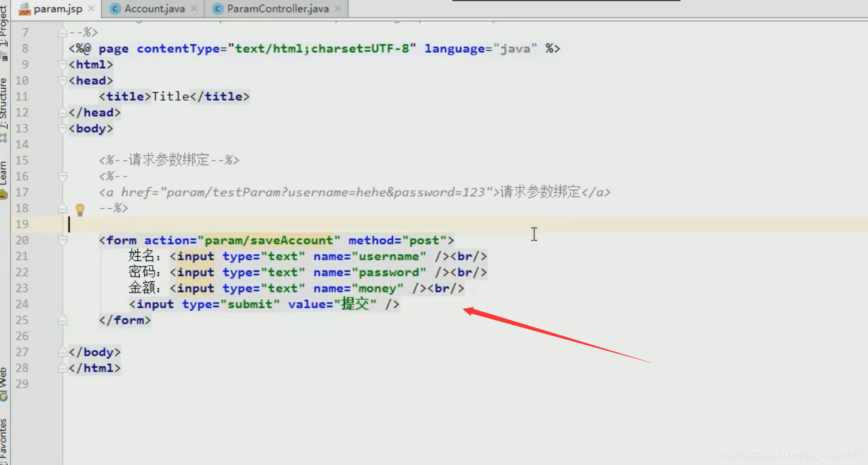
Task: Toggle the fold marker on line 18
Action: (x=62, y=208)
